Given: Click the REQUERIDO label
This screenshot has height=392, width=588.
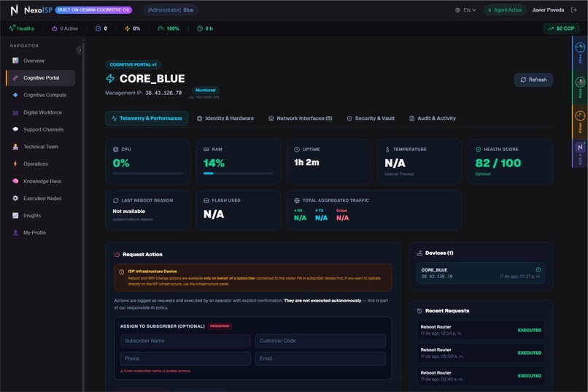Looking at the screenshot, I should point(220,326).
